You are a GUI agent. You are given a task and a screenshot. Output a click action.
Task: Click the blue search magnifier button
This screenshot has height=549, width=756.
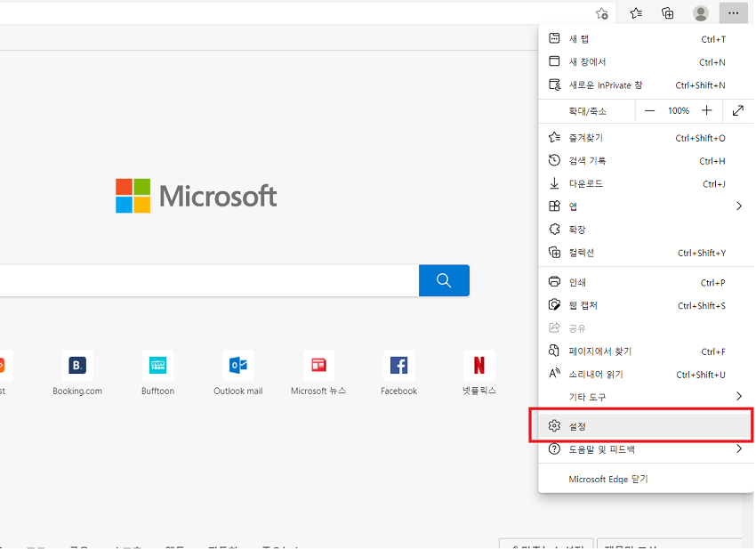tap(444, 280)
